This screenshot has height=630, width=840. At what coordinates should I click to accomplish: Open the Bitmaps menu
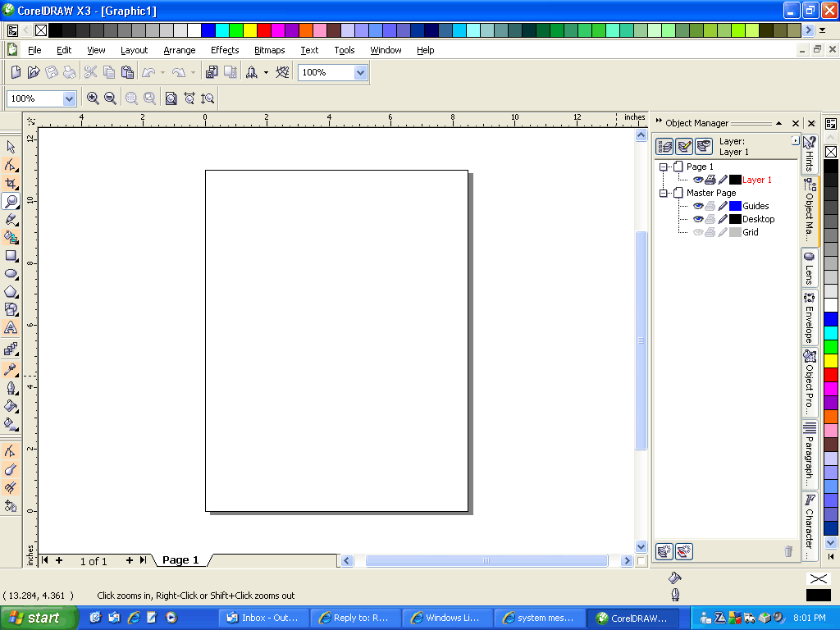point(269,50)
